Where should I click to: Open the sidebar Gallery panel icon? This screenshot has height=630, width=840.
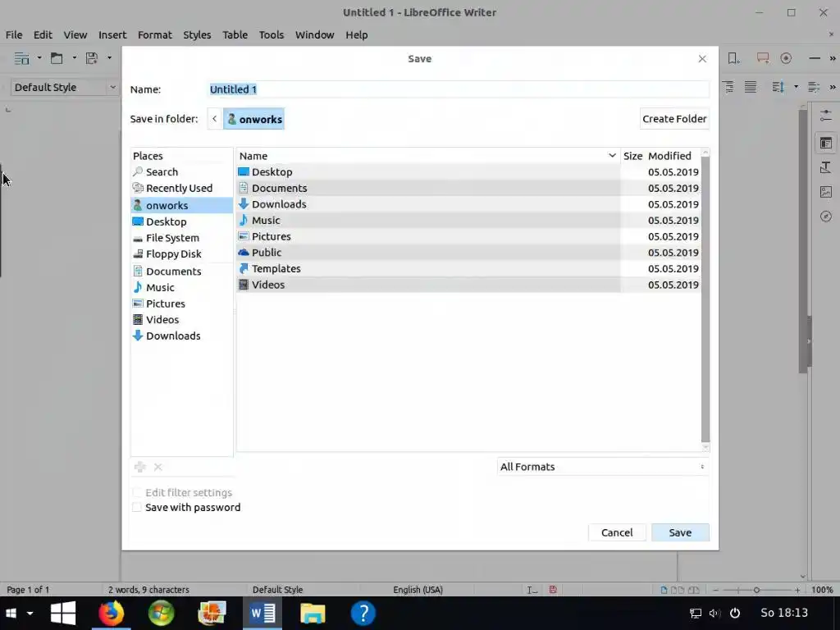pos(825,192)
